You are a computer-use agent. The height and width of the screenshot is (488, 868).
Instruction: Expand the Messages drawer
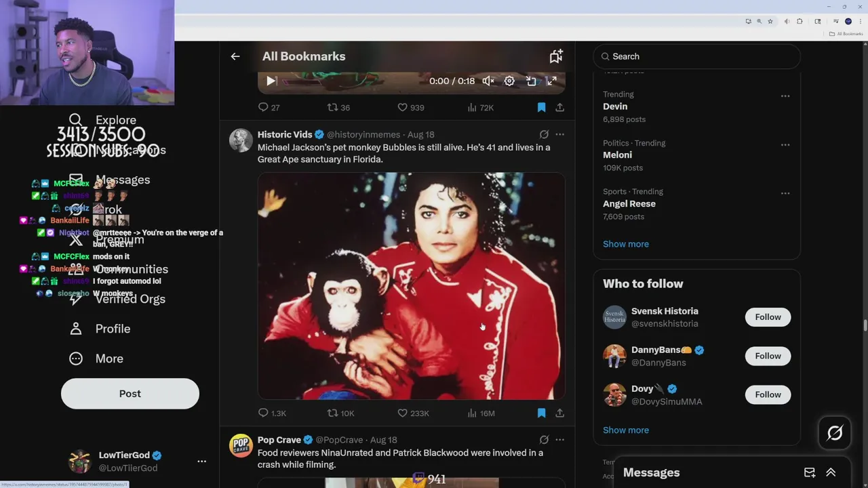point(831,472)
